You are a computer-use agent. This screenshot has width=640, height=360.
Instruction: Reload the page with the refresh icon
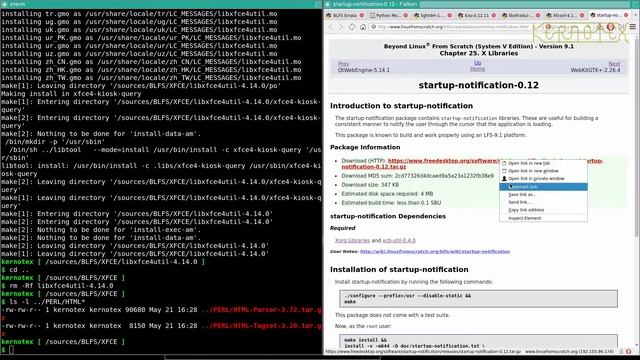coord(352,27)
